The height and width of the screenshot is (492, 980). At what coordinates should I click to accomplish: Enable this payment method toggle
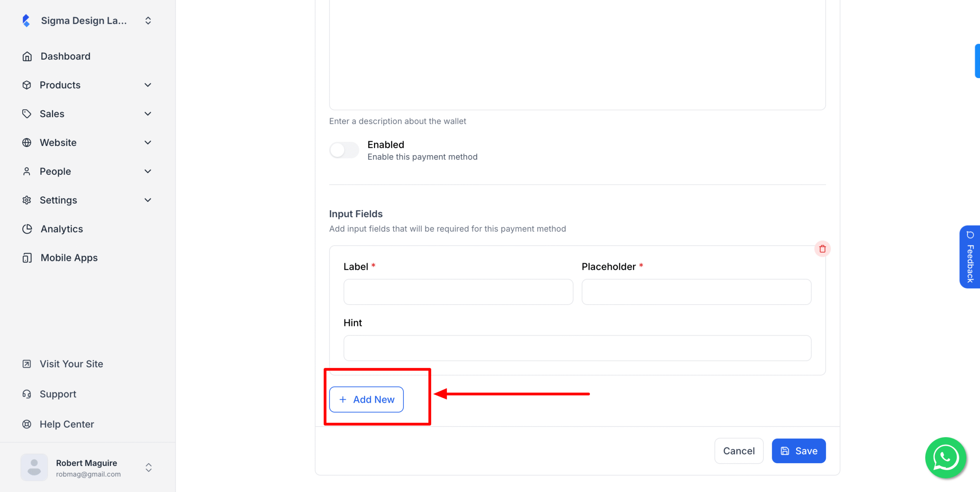click(344, 150)
